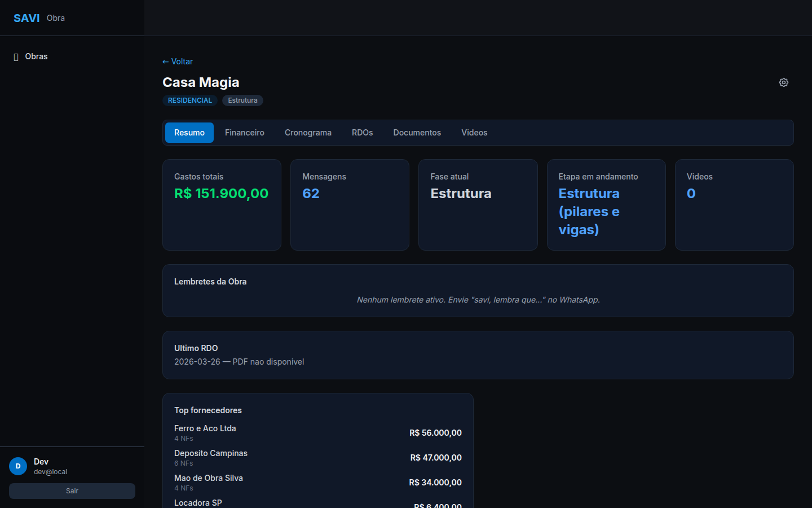Switch to the Financeiro tab
The height and width of the screenshot is (508, 812).
tap(244, 133)
